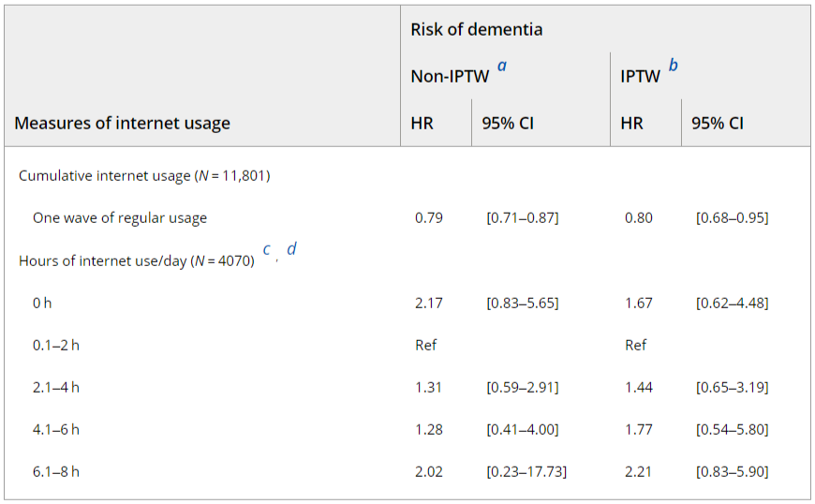Open footnote d next to hours of use
Viewport: 815px width, 504px height.
click(291, 249)
